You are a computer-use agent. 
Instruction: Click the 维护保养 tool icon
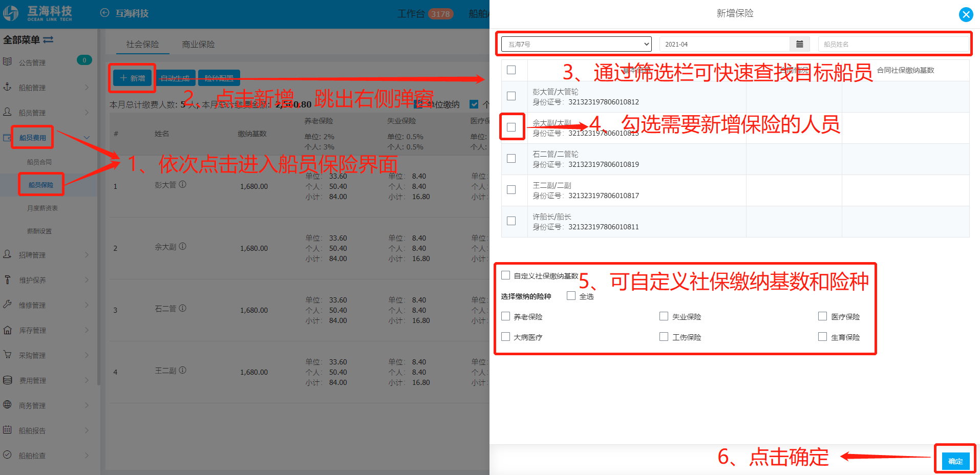click(x=7, y=279)
